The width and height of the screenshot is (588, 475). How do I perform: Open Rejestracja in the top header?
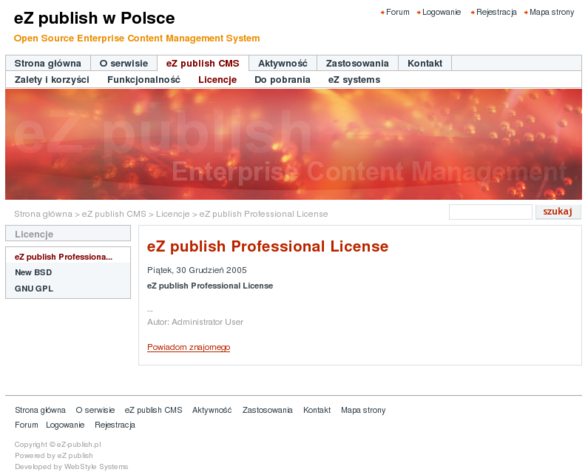(496, 12)
